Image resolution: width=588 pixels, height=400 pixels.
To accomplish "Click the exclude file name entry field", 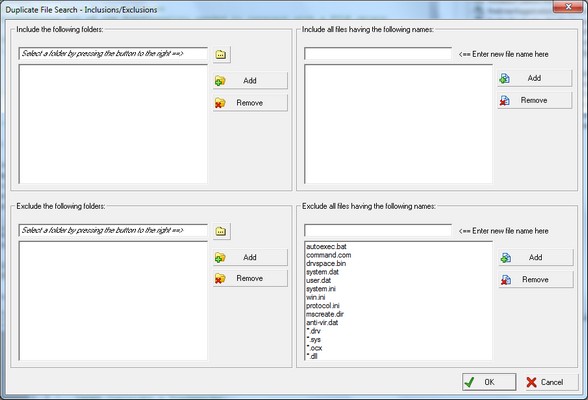I will tap(378, 230).
